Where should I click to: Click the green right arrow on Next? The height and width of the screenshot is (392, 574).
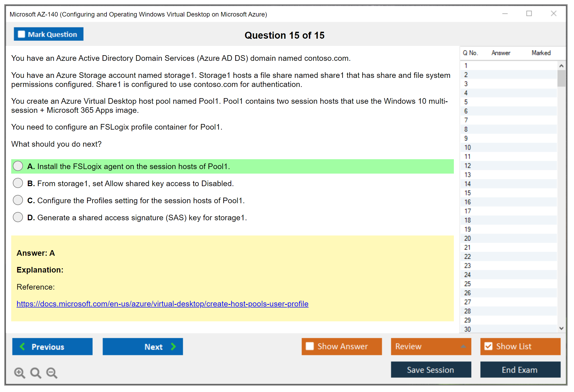click(x=173, y=346)
